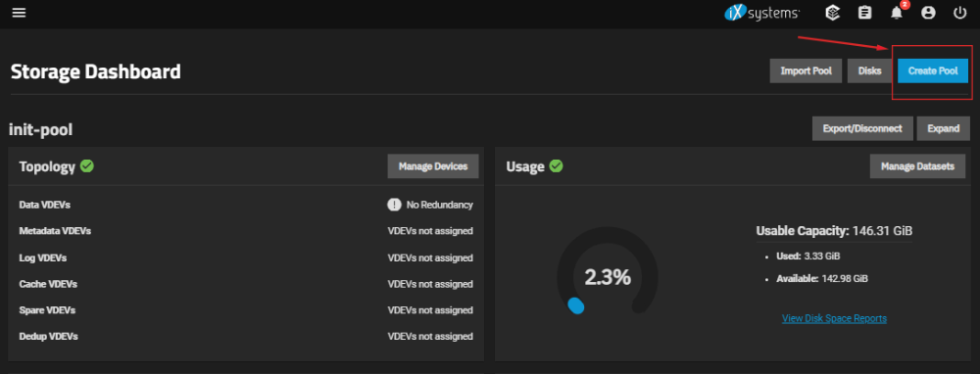The height and width of the screenshot is (374, 980).
Task: Click the No Redundancy warning icon
Action: point(394,205)
